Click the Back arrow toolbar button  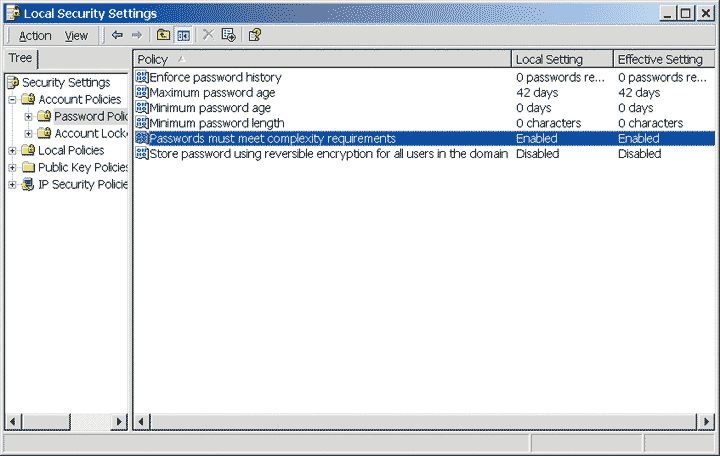pyautogui.click(x=117, y=35)
